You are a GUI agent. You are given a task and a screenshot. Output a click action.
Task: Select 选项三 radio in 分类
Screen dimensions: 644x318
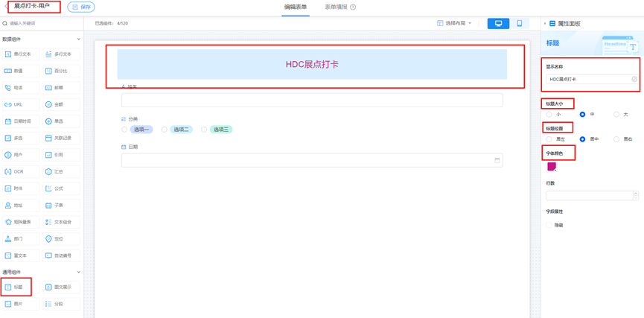(204, 130)
